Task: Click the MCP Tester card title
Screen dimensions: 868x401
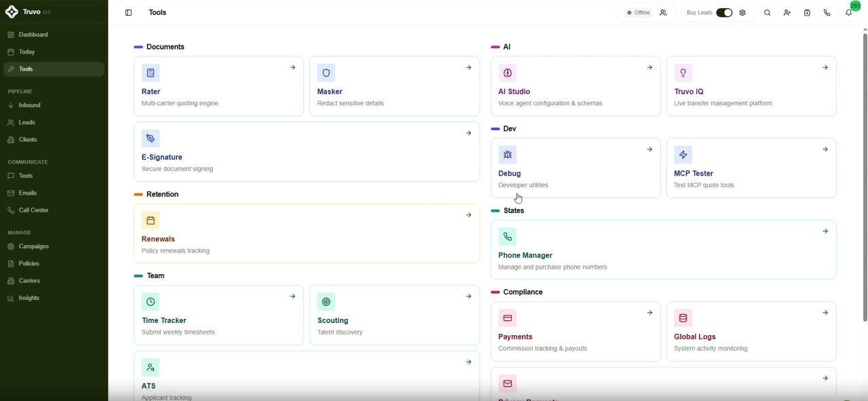Action: 694,174
